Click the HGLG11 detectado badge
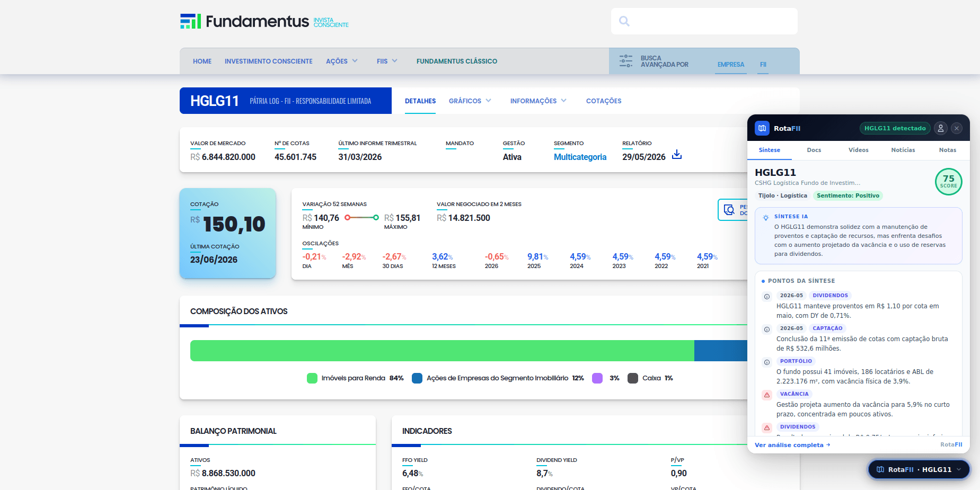 pos(895,128)
